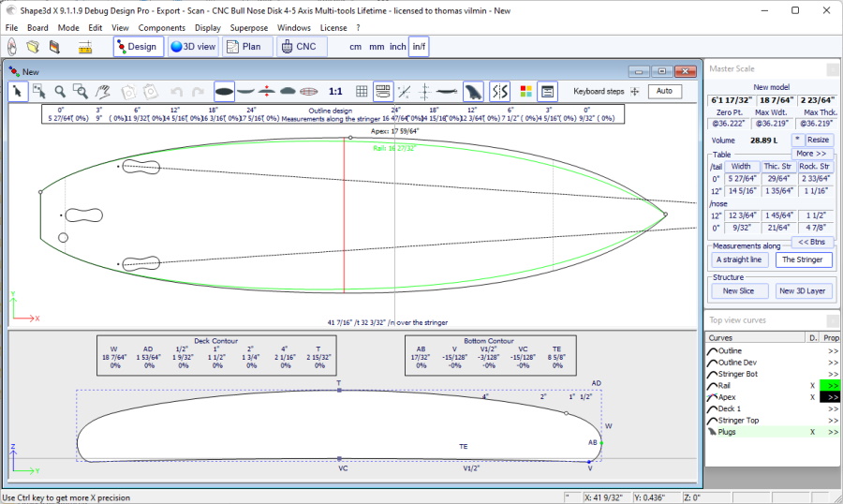Collapse buttons with << Btns
Screen dimensions: 843x504
[811, 242]
